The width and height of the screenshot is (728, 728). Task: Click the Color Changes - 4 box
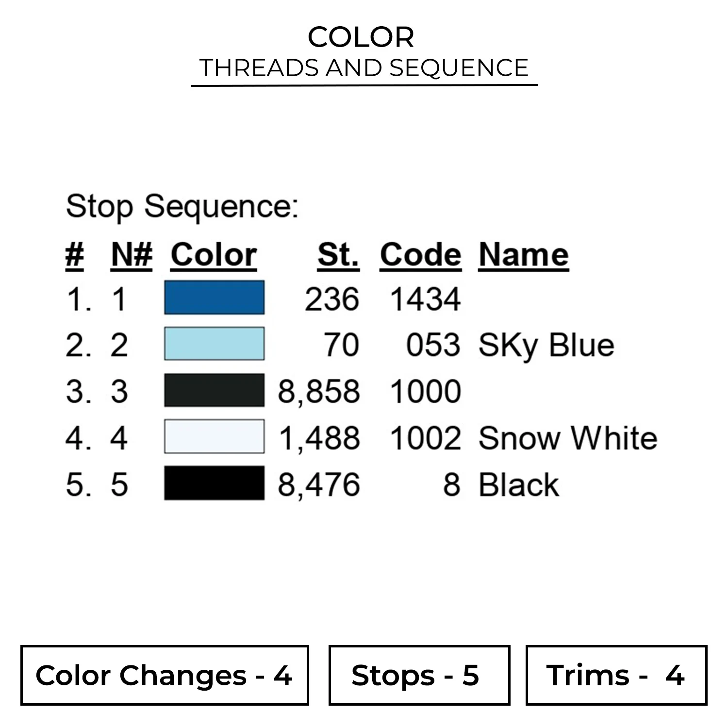pos(165,675)
